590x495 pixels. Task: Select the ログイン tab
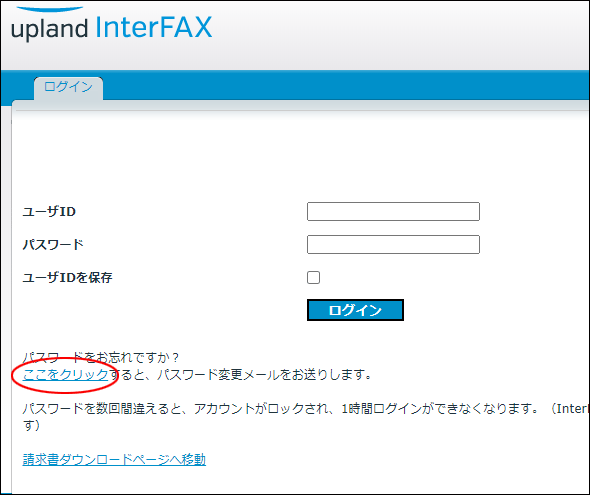coord(68,88)
